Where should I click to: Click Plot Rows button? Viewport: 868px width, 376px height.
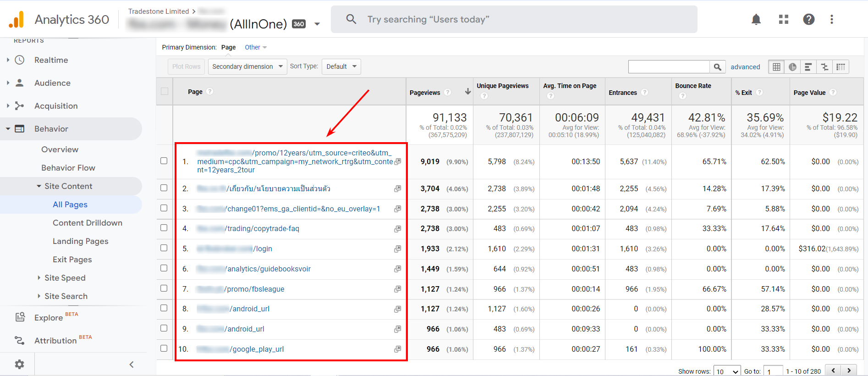point(187,66)
